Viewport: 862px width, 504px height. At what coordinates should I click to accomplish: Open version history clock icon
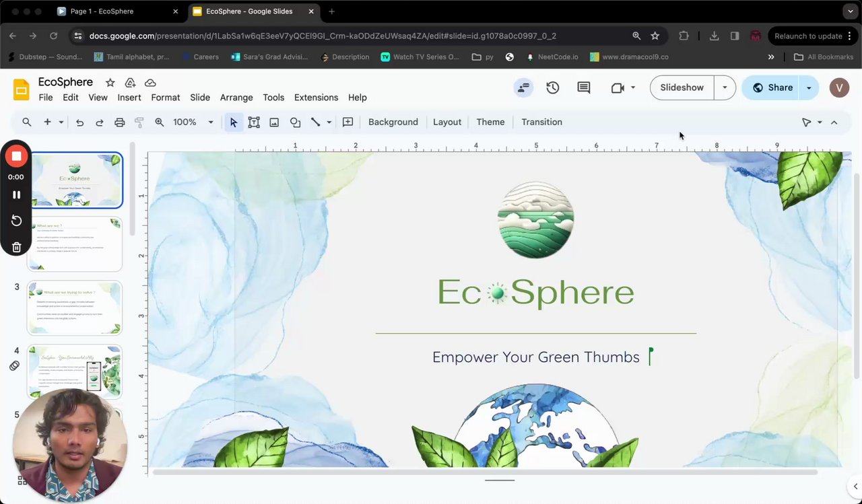553,87
